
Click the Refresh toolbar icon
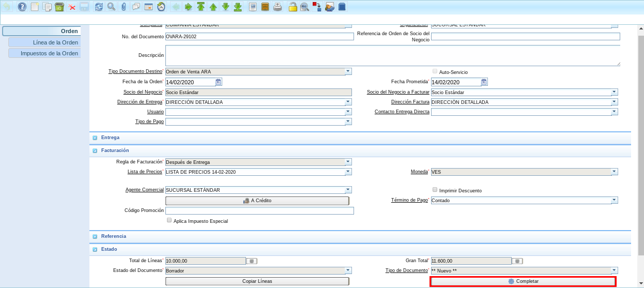coord(99,7)
